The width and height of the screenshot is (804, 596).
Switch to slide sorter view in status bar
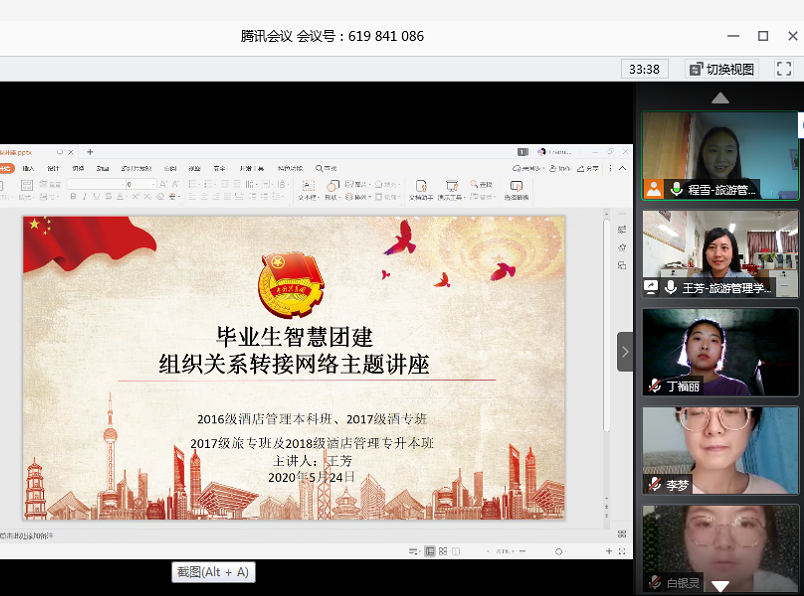pos(443,551)
